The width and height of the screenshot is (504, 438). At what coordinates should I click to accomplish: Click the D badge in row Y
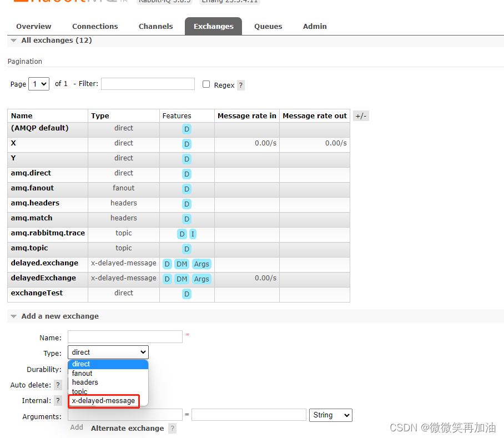[x=187, y=159]
